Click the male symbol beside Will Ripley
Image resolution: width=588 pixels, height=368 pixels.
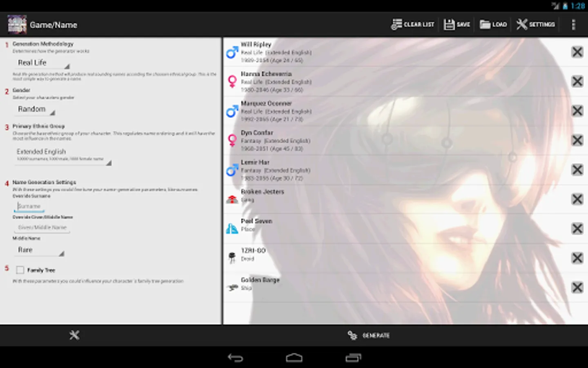pyautogui.click(x=232, y=52)
